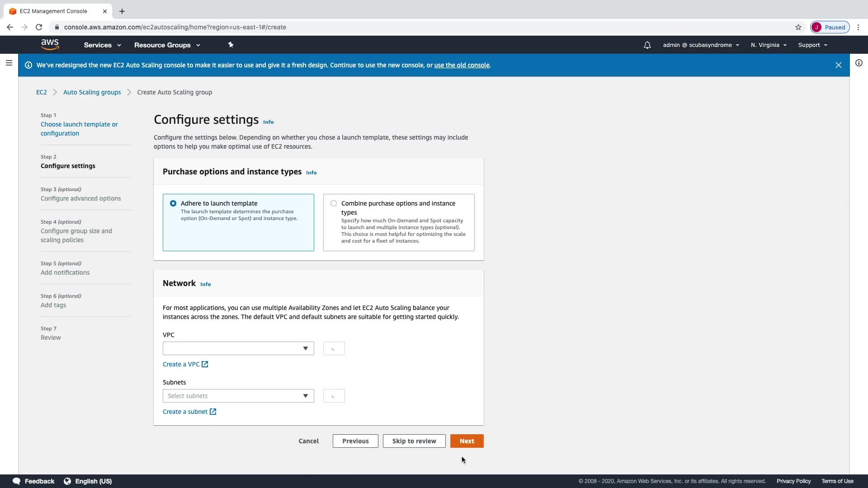Click the AWS logo home icon
Screen dimensions: 868x488
pos(50,44)
